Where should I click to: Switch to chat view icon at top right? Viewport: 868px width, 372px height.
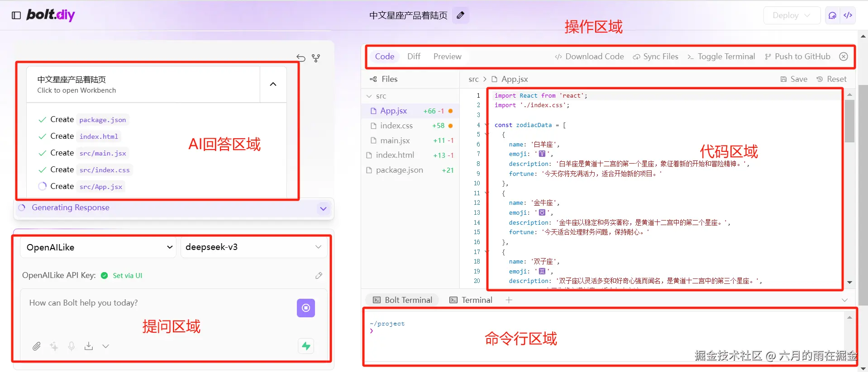pyautogui.click(x=832, y=15)
